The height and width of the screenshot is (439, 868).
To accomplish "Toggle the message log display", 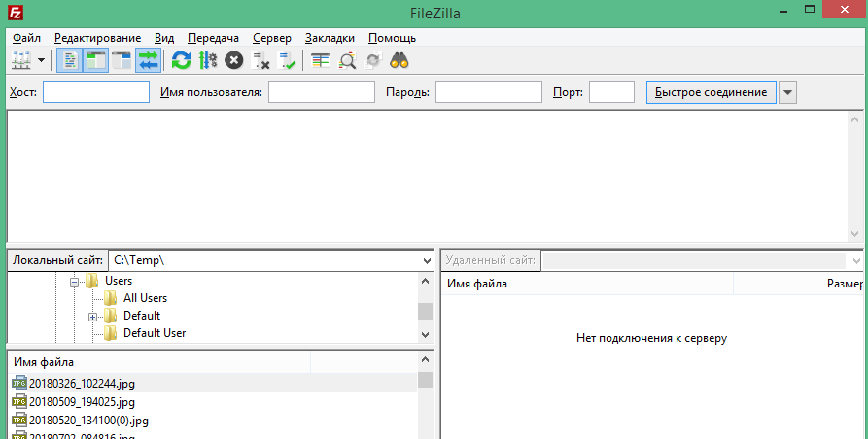I will [70, 60].
